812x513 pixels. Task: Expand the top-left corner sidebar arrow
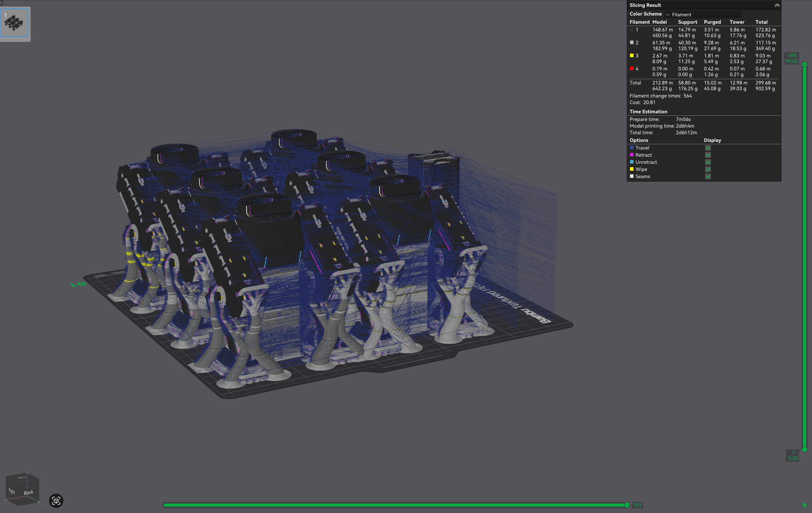1,3
